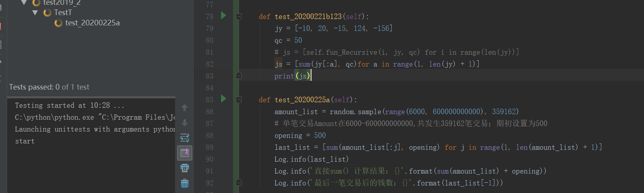Place cursor on 'opening = 500'

tap(300, 136)
